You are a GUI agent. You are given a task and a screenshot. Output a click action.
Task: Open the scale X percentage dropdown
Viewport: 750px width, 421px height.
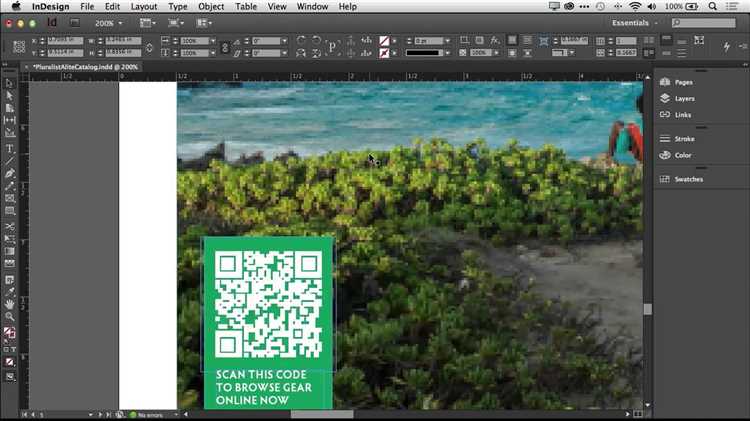(x=213, y=41)
